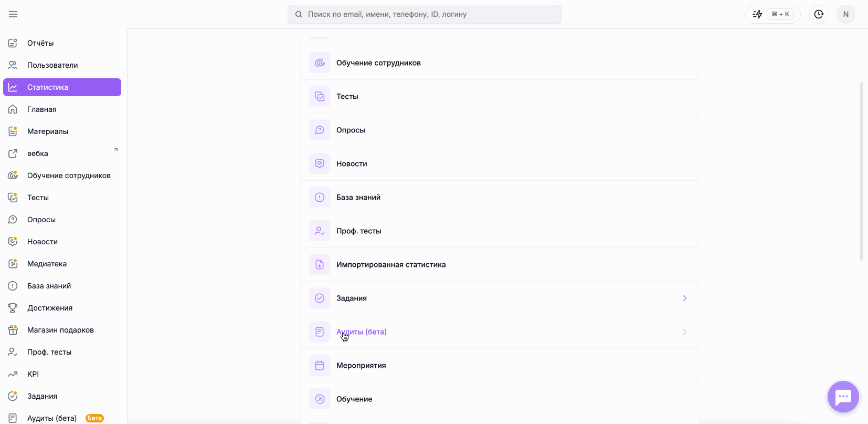
Task: Click the external arrow next to вебка
Action: 116,150
